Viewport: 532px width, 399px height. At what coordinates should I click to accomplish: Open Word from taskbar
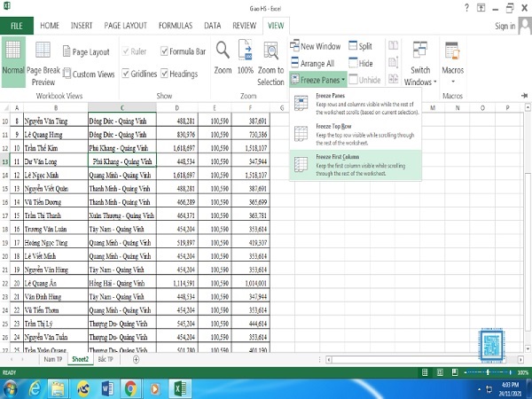[107, 388]
